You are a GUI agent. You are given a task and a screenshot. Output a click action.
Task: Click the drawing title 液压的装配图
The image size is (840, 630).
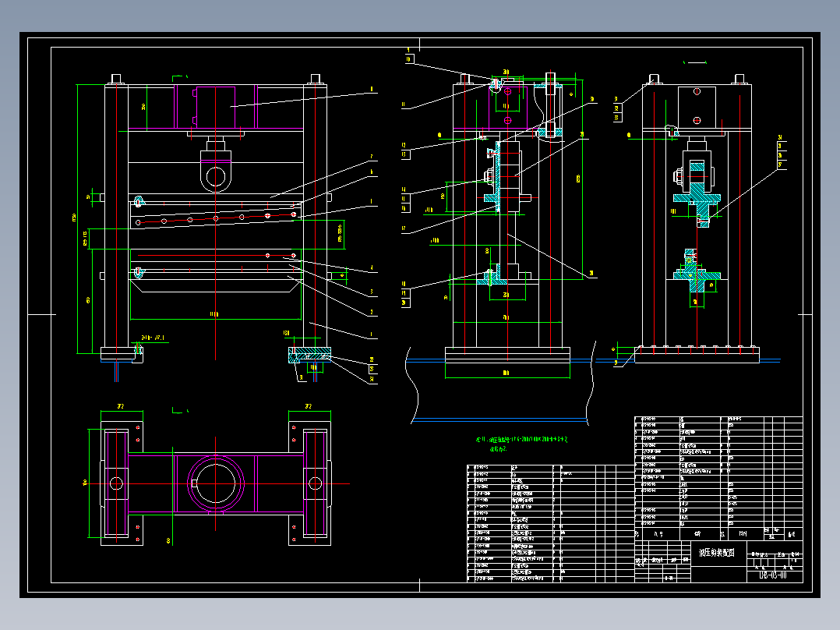pos(716,552)
